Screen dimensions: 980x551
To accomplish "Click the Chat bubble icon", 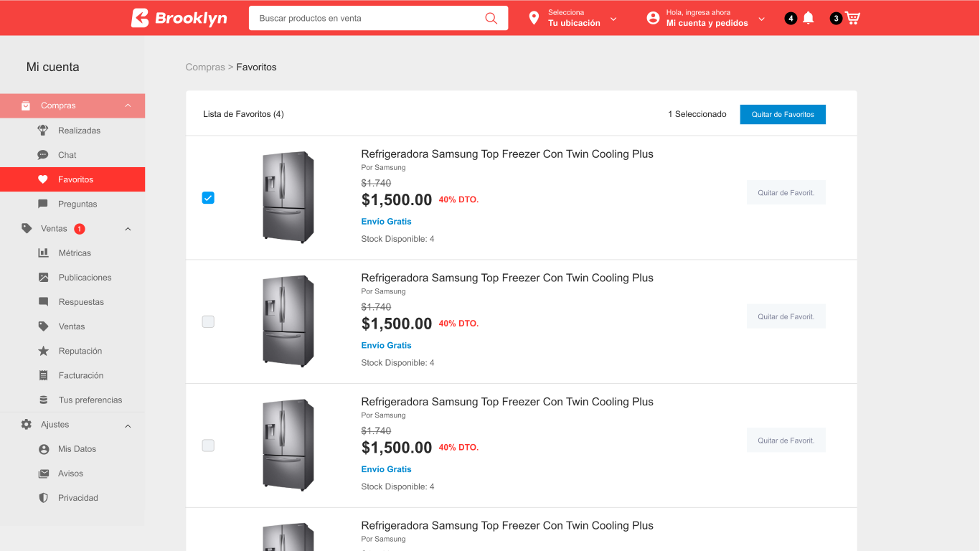I will point(43,155).
